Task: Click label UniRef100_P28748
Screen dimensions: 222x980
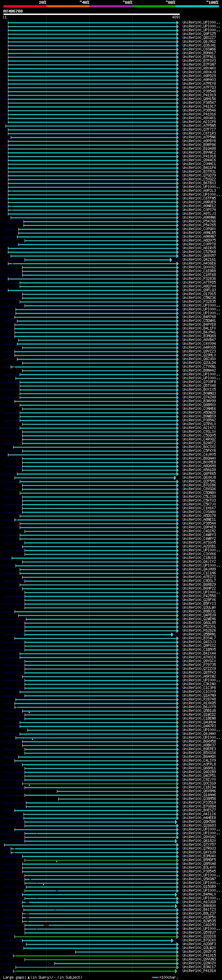Action: 199,699
